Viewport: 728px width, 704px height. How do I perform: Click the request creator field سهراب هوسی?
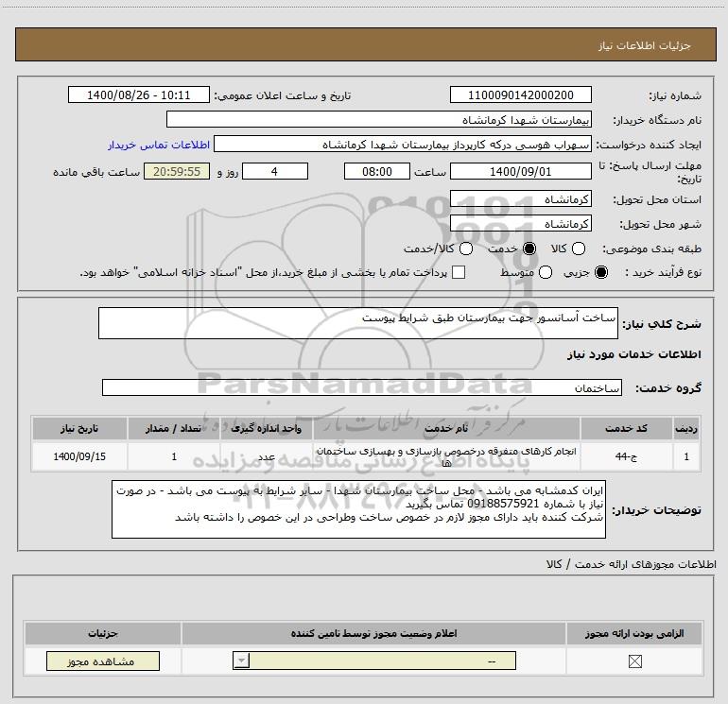(403, 144)
